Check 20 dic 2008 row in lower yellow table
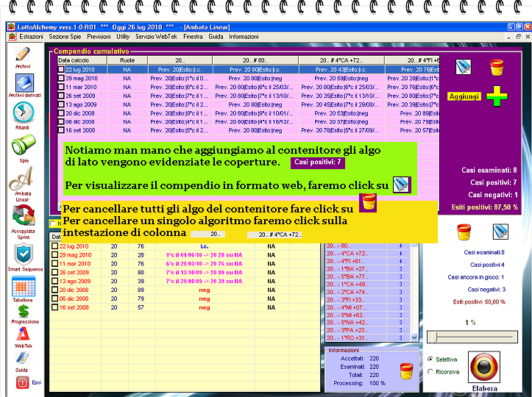The width and height of the screenshot is (532, 397). point(54,290)
